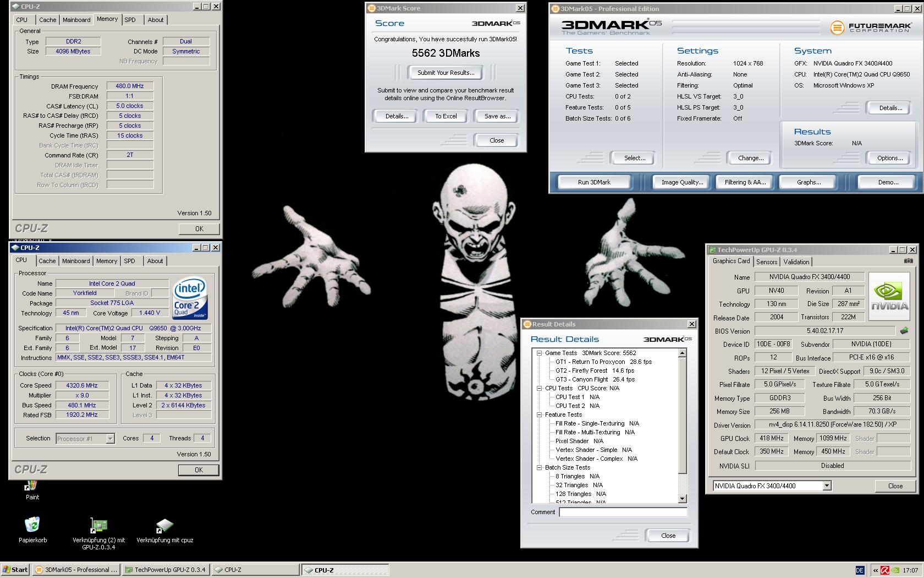The height and width of the screenshot is (578, 924).
Task: Click the Graphs button in 3DMark05
Action: pos(809,182)
